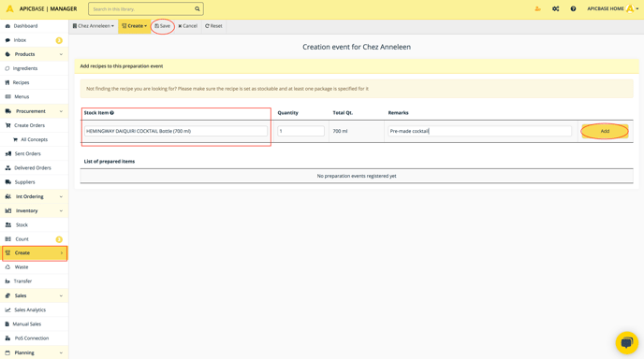644x359 pixels.
Task: Click the Count notification badge
Action: point(59,239)
